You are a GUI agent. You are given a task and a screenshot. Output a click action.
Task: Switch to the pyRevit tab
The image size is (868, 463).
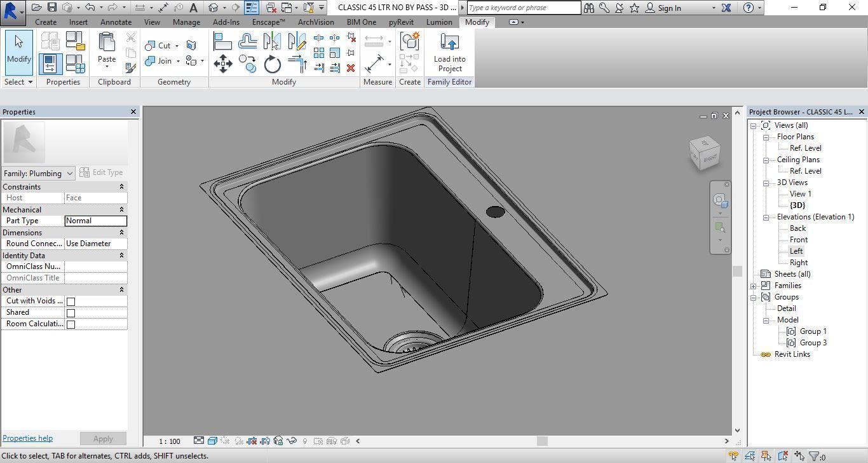401,22
